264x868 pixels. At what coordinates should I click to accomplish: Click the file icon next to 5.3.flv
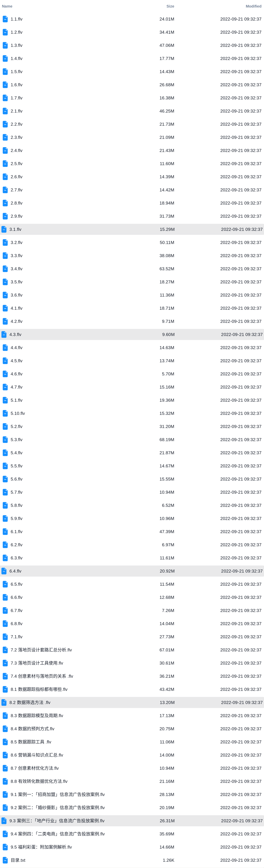pyautogui.click(x=5, y=440)
